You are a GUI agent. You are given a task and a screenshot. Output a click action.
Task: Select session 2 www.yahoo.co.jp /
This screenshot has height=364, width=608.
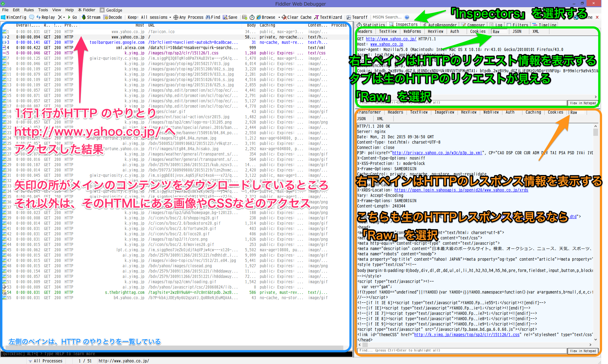coord(175,37)
